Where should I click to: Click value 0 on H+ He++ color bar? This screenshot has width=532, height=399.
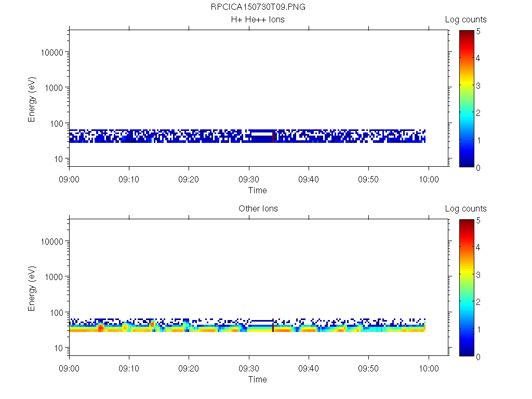[x=478, y=168]
